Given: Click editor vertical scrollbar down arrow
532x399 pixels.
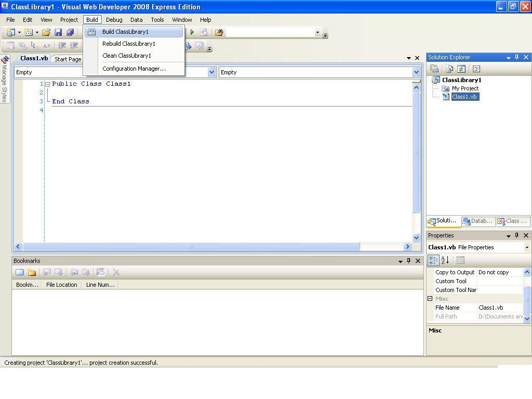Looking at the screenshot, I should [x=416, y=237].
